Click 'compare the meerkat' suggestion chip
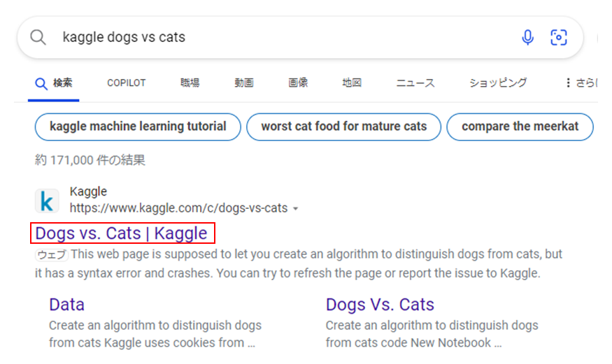The height and width of the screenshot is (364, 612). click(520, 126)
